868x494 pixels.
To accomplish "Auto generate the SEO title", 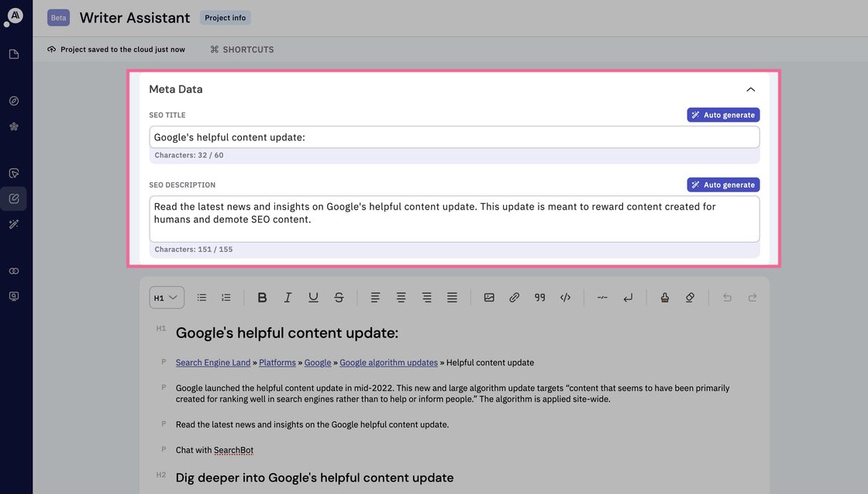I will (x=723, y=115).
